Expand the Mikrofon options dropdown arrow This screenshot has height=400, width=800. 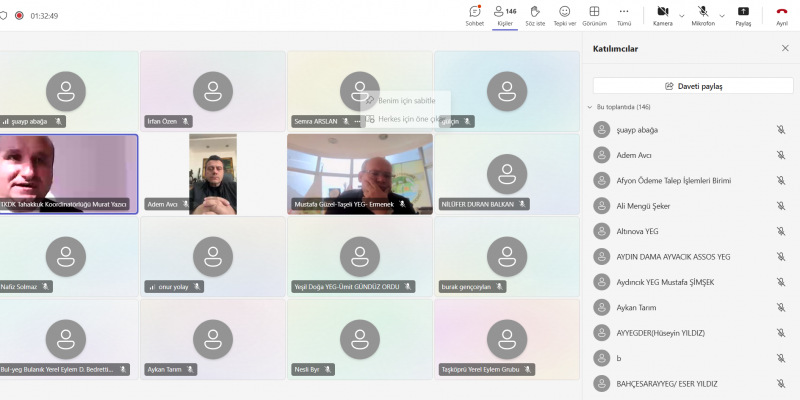coord(723,16)
